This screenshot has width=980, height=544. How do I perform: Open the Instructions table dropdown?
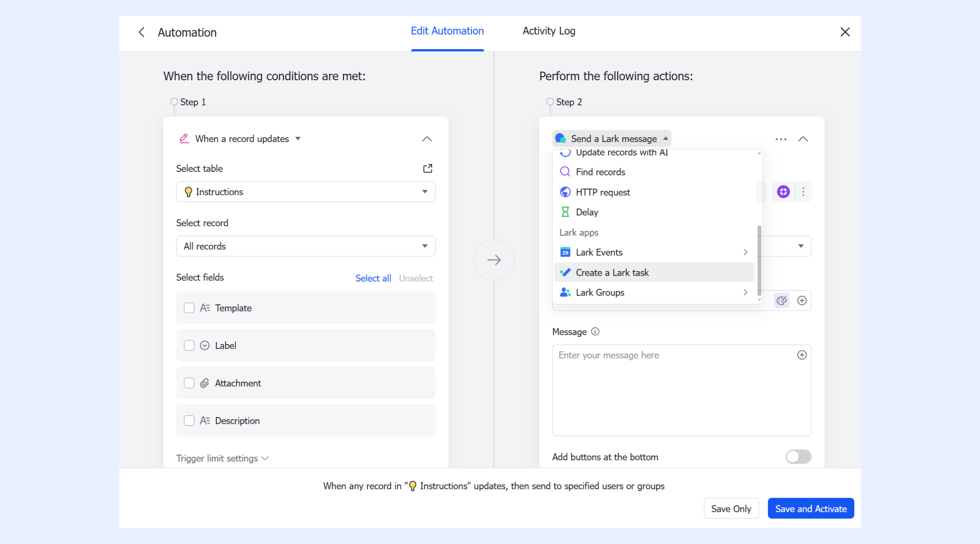click(x=306, y=192)
